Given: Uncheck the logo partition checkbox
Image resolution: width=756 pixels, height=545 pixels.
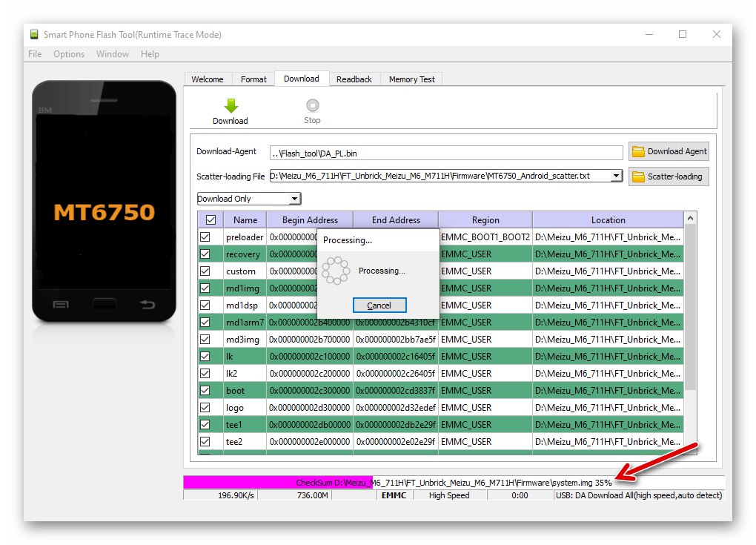Looking at the screenshot, I should click(205, 408).
